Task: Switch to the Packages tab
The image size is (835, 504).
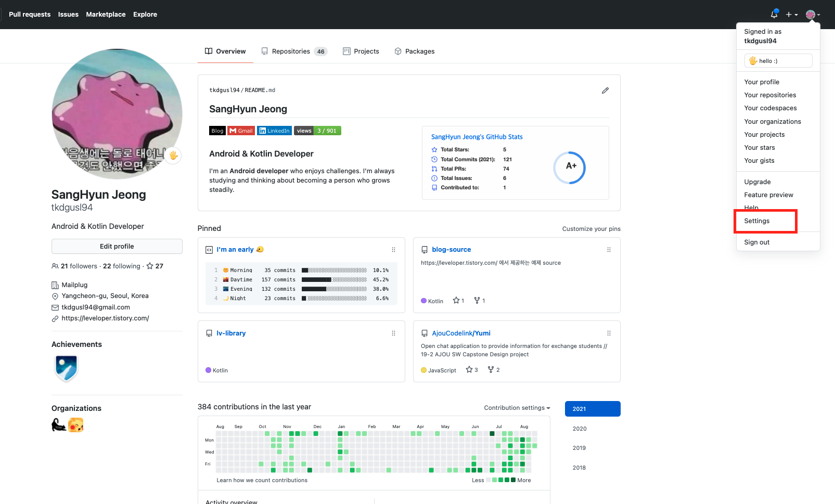Action: 415,51
